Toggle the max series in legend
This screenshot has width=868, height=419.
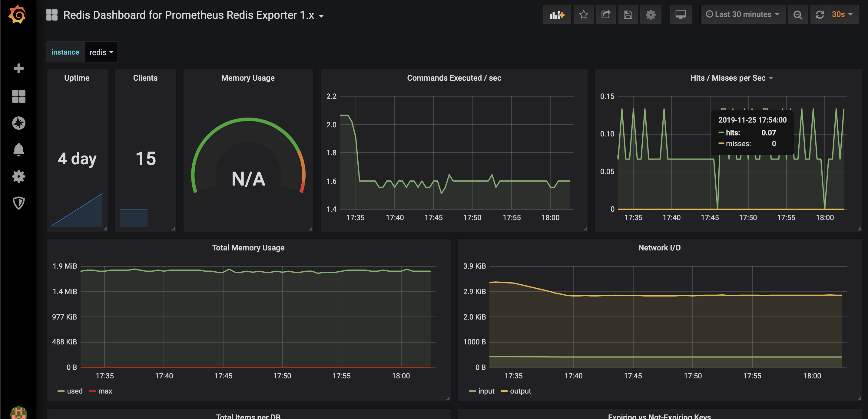(x=101, y=391)
